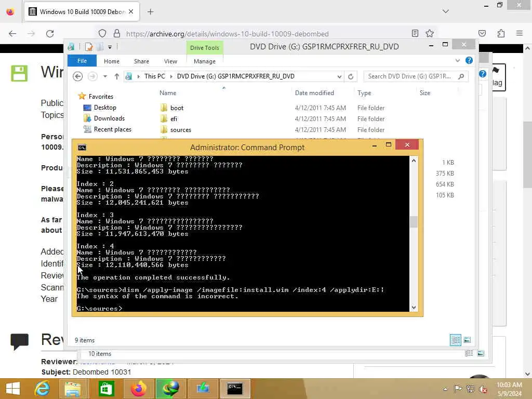
Task: Switch to the Share ribbon tab
Action: (141, 61)
